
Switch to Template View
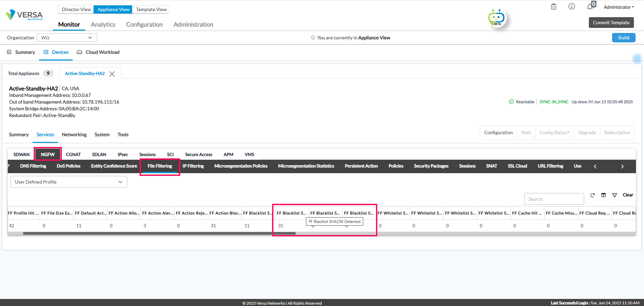pyautogui.click(x=151, y=9)
